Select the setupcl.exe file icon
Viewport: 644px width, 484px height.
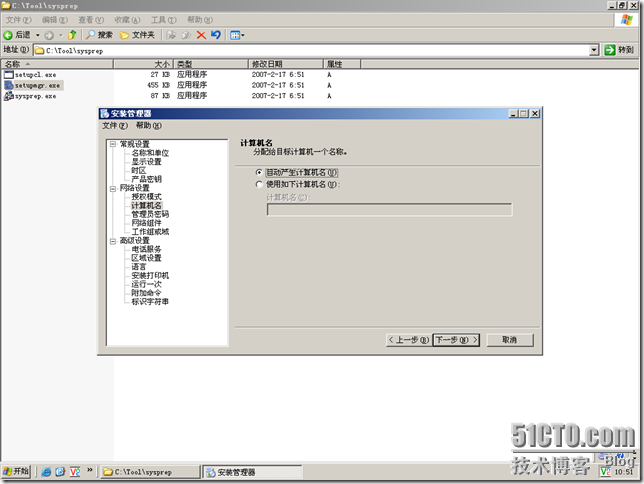tap(9, 74)
